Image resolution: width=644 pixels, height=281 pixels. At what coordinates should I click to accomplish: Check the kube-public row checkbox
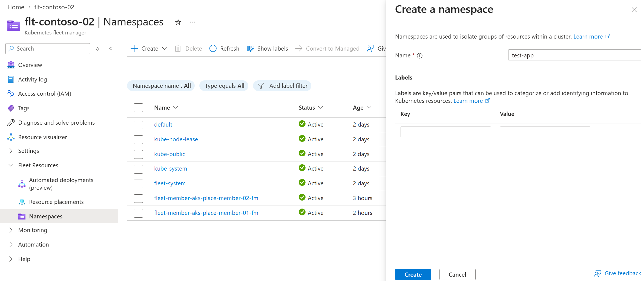pyautogui.click(x=139, y=154)
